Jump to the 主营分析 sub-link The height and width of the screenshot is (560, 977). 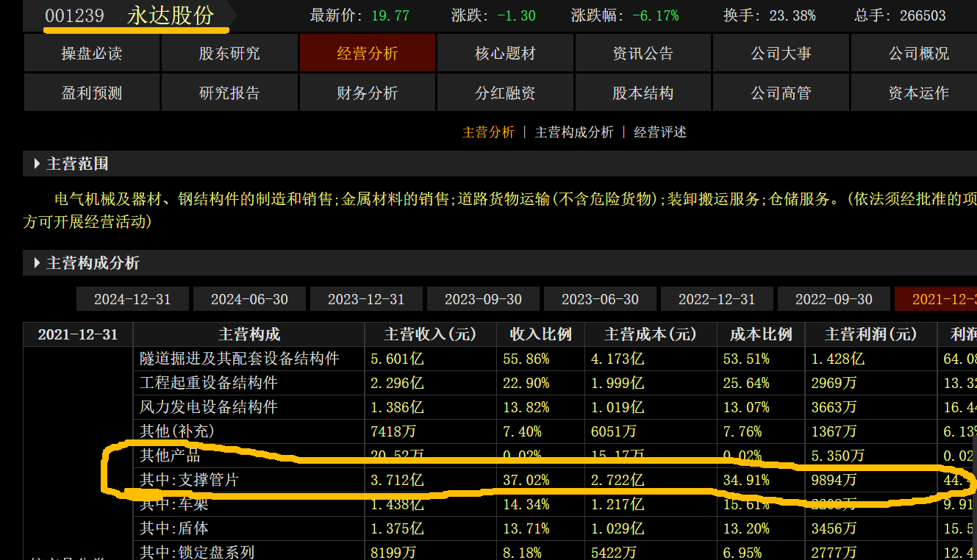(488, 132)
